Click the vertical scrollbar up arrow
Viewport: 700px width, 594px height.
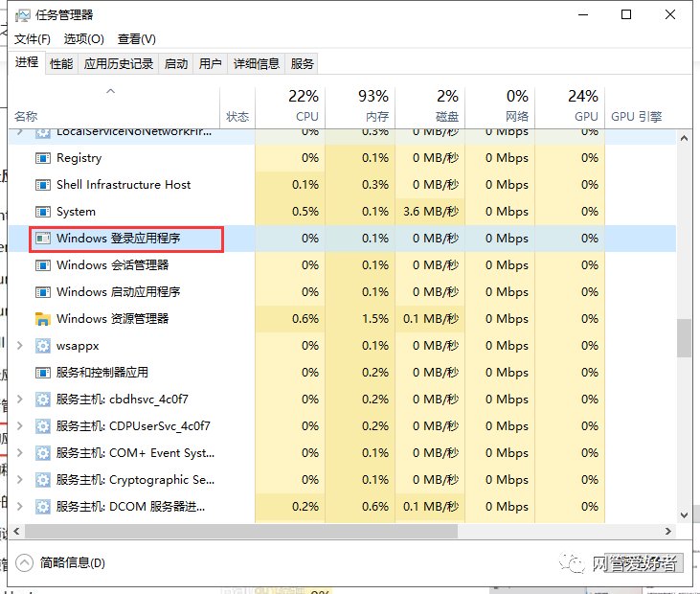coord(684,139)
